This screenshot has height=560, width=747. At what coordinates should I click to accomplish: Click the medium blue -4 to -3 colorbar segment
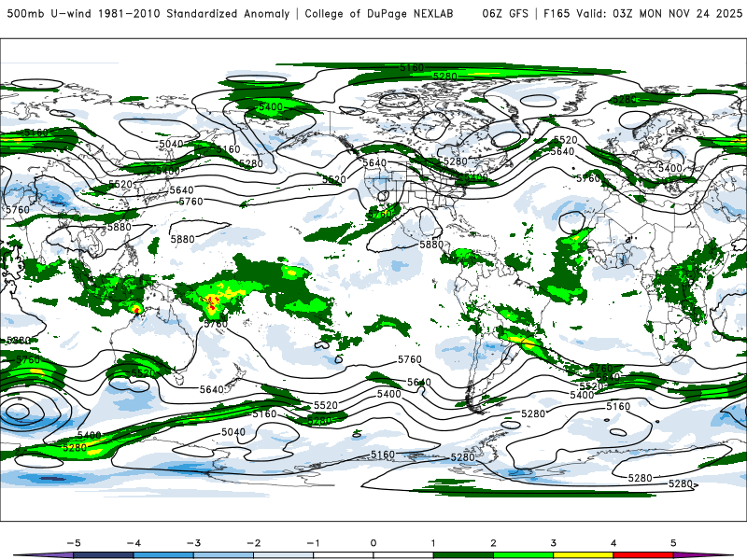click(x=163, y=555)
